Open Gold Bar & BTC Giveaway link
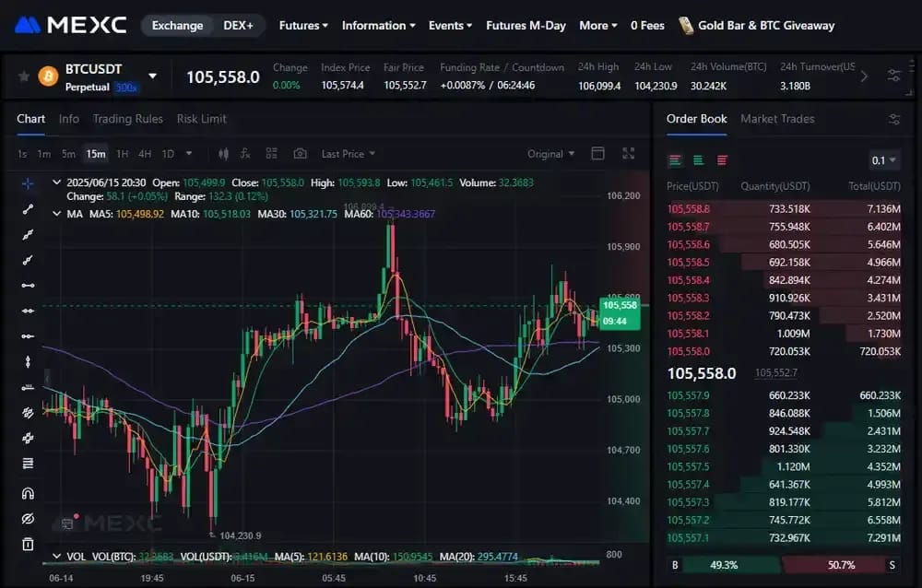This screenshot has height=588, width=922. point(766,25)
